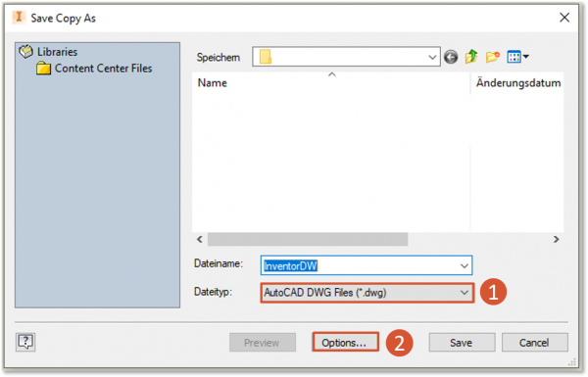
Task: Sort by the Name column header
Action: point(213,83)
